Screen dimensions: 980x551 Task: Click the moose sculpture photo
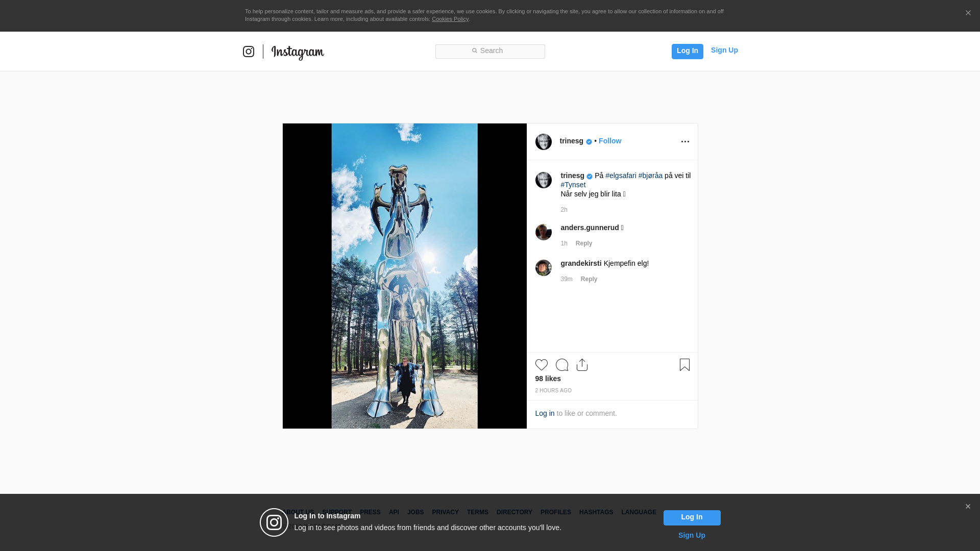tap(404, 275)
